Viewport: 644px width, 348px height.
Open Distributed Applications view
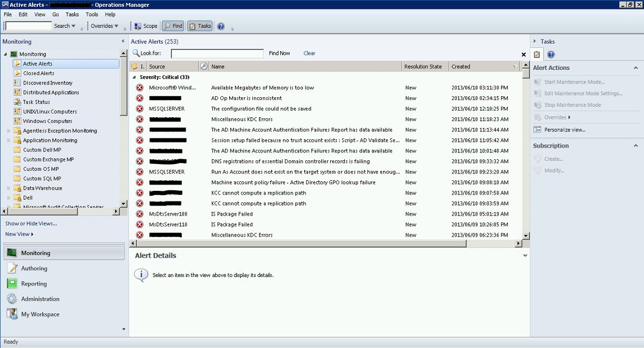(51, 92)
